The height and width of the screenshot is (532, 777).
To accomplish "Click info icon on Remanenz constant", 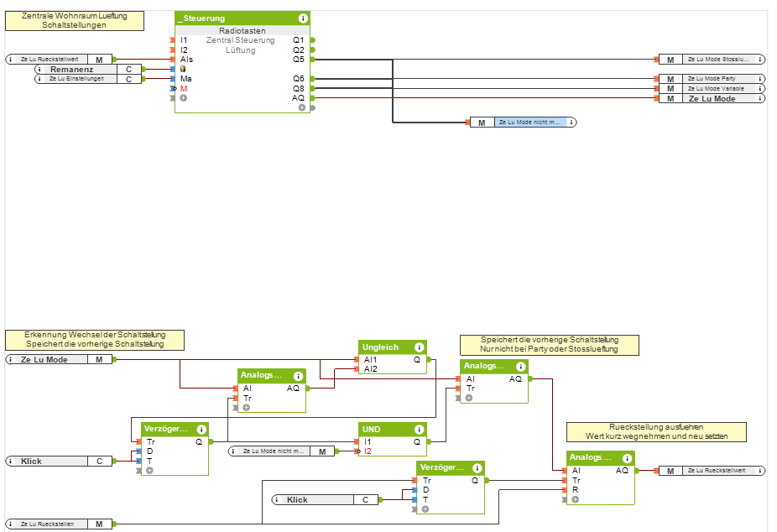I will coord(39,70).
